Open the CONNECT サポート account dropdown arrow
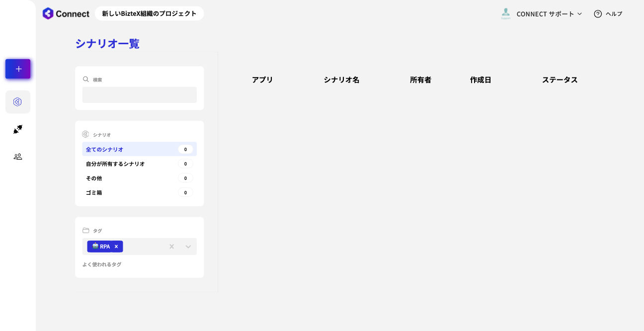 (x=579, y=14)
